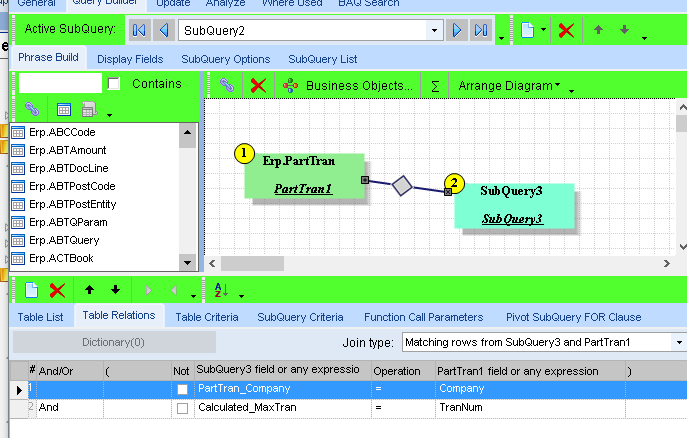This screenshot has height=438, width=687.
Task: Toggle Not checkbox for Calculated_MaxTran row
Action: tap(182, 408)
